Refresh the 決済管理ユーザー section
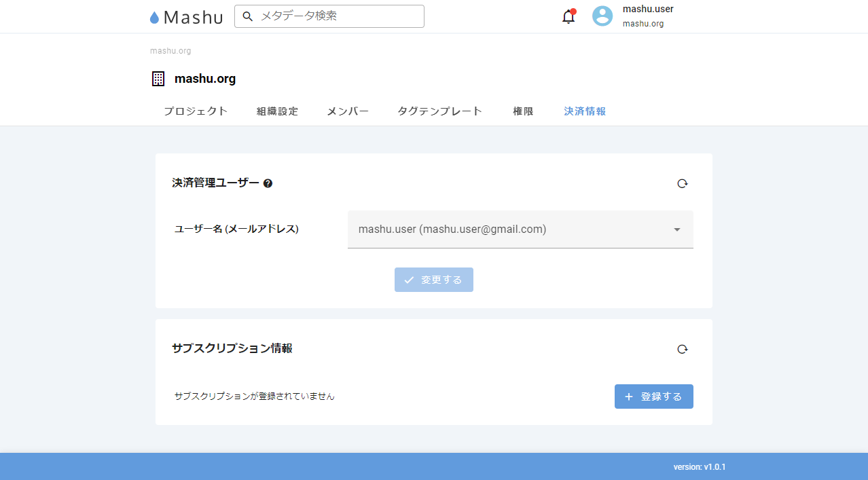This screenshot has height=480, width=868. tap(682, 183)
